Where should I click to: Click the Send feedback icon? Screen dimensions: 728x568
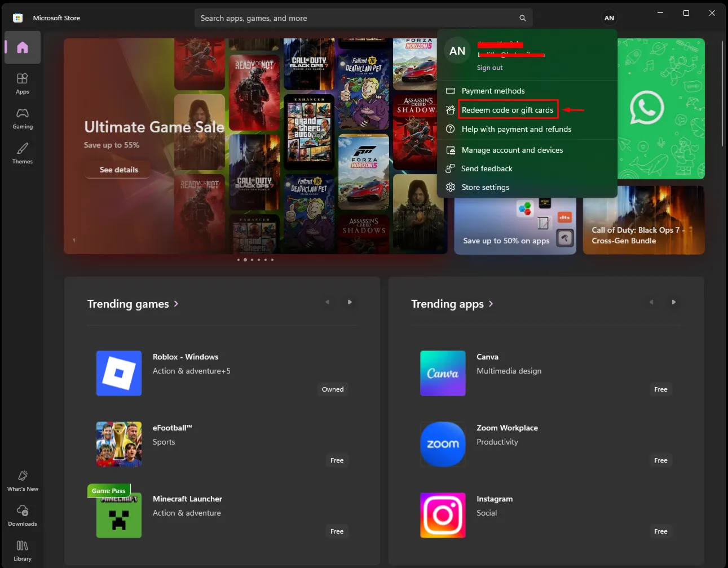(x=450, y=168)
